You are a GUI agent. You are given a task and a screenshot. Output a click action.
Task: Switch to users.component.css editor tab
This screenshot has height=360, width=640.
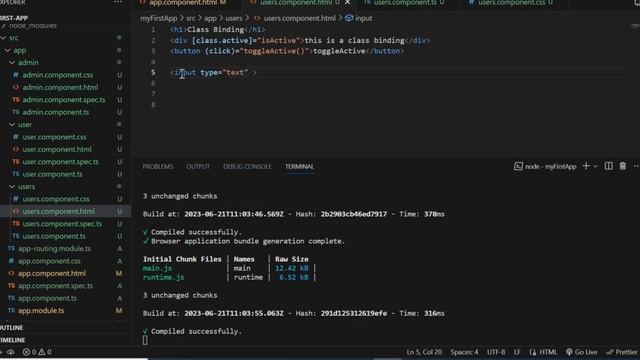point(511,3)
